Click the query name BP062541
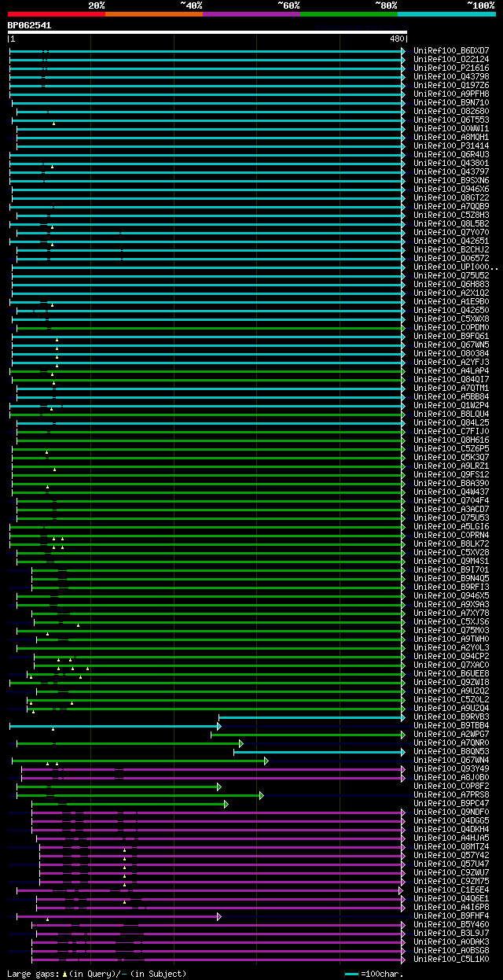Image resolution: width=503 pixels, height=980 pixels. (x=30, y=25)
